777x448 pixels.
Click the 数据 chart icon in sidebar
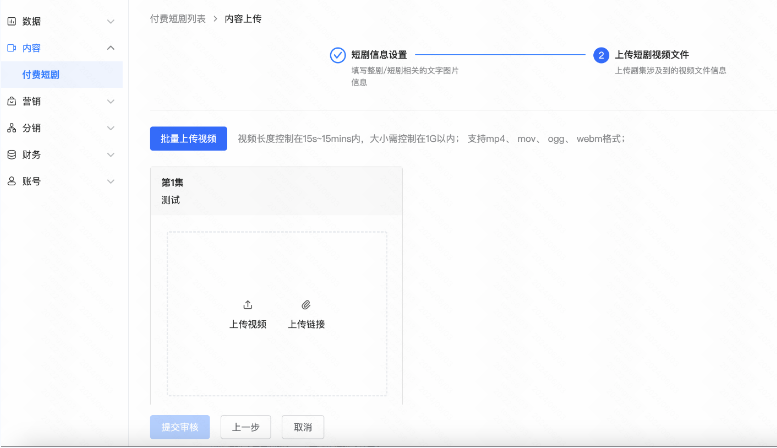pos(11,21)
